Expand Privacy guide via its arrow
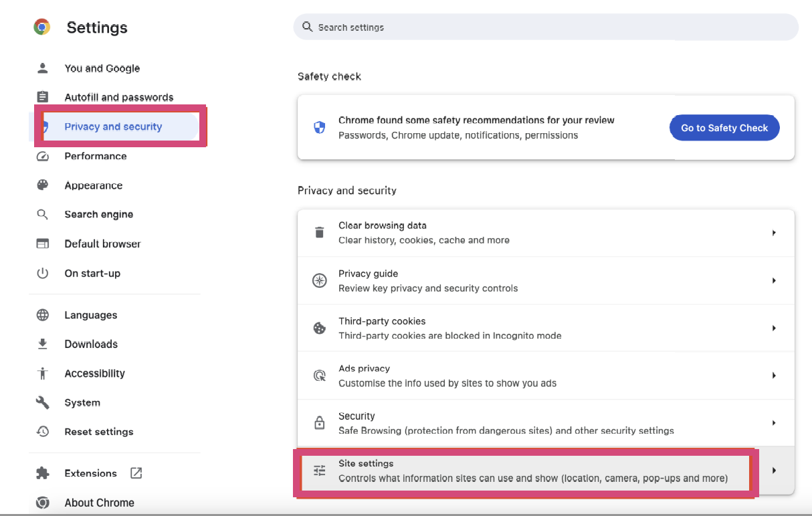This screenshot has height=516, width=812. point(774,280)
